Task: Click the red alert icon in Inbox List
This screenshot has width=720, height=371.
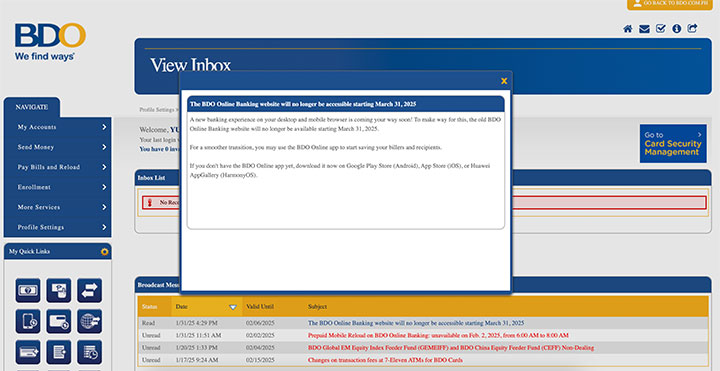Action: [x=149, y=202]
